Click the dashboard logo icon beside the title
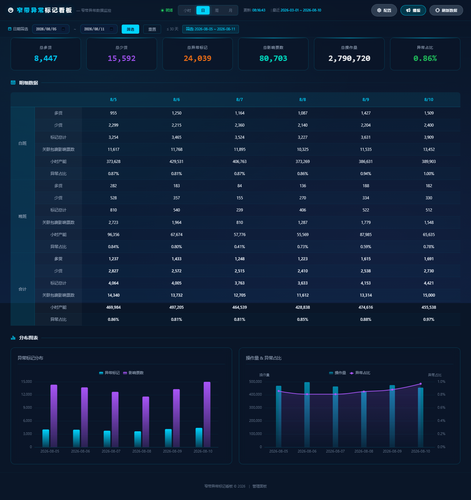This screenshot has width=471, height=500. [x=11, y=10]
